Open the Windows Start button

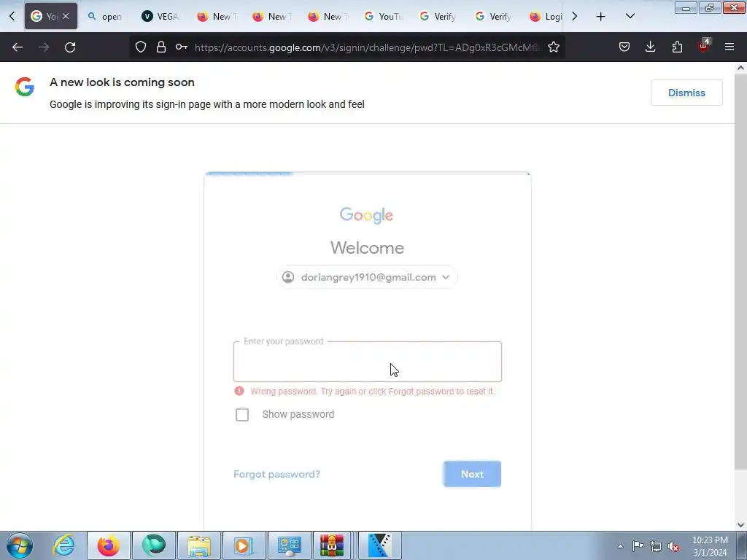(x=19, y=545)
